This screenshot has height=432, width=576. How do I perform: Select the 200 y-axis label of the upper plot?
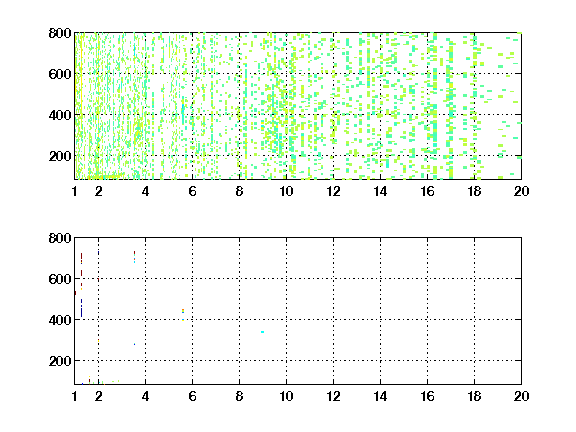click(60, 156)
